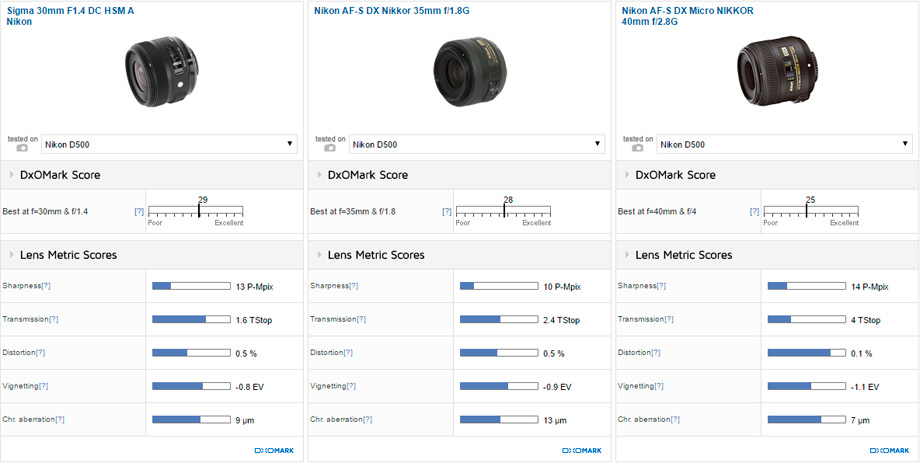Collapse Lens Metric Scores section for Sigma 30mm
This screenshot has height=463, width=920.
click(x=152, y=255)
